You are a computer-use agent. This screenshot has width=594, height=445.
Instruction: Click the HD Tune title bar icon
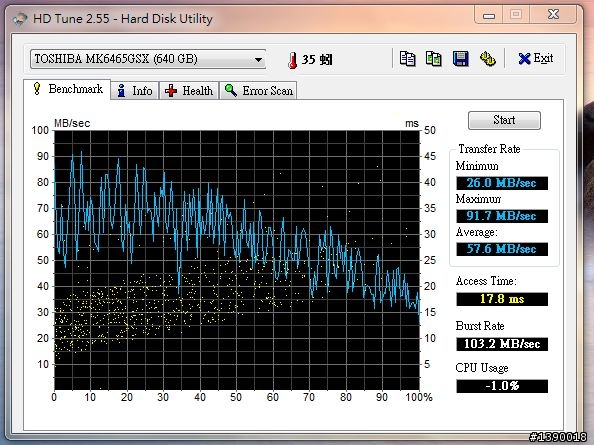point(20,19)
